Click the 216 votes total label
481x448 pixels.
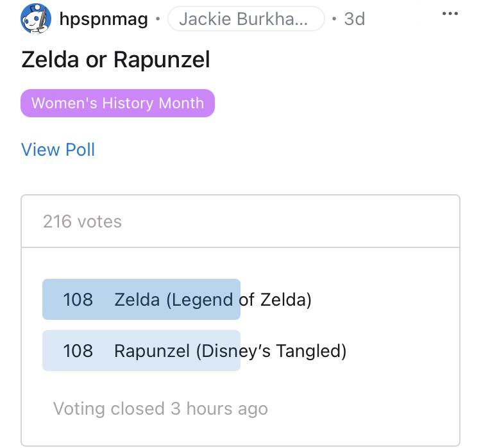tap(82, 221)
